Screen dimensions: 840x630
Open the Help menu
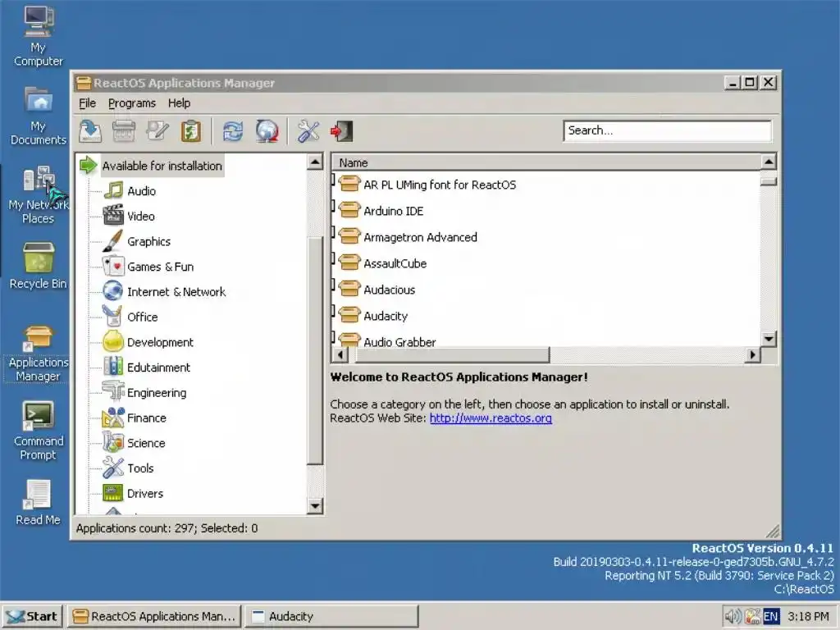[179, 103]
